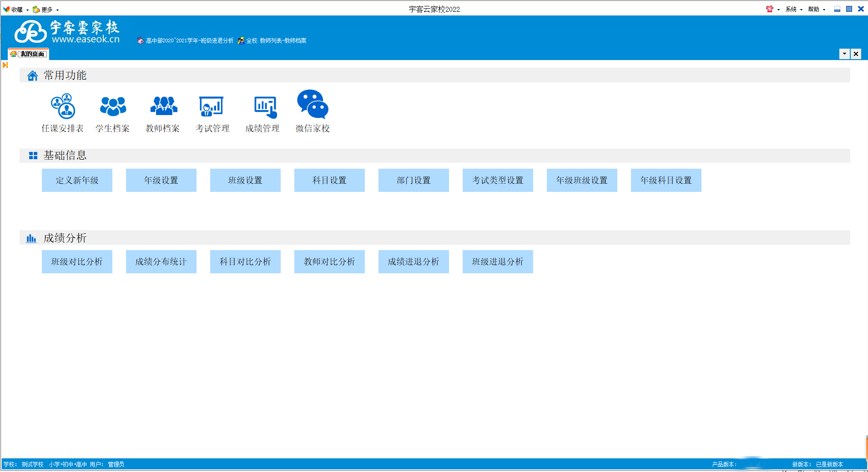This screenshot has height=472, width=868.
Task: Expand the tab list dropdown arrow
Action: 844,54
